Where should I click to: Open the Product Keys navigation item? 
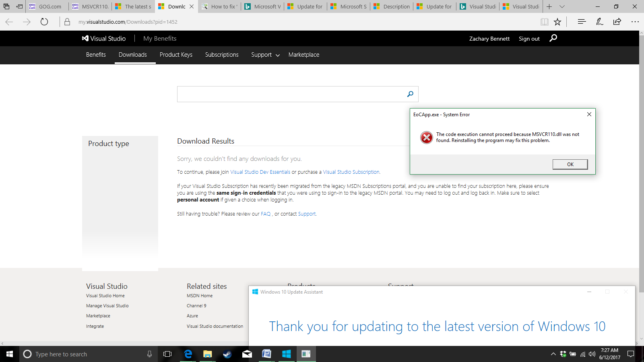coord(176,55)
